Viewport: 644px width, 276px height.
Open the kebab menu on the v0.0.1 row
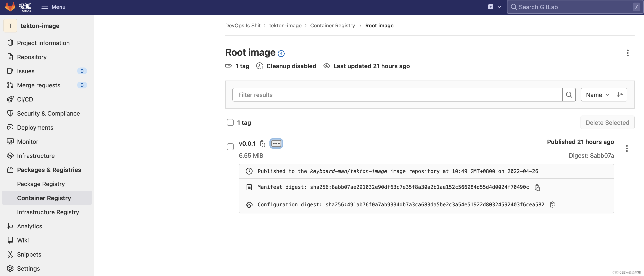pyautogui.click(x=627, y=148)
